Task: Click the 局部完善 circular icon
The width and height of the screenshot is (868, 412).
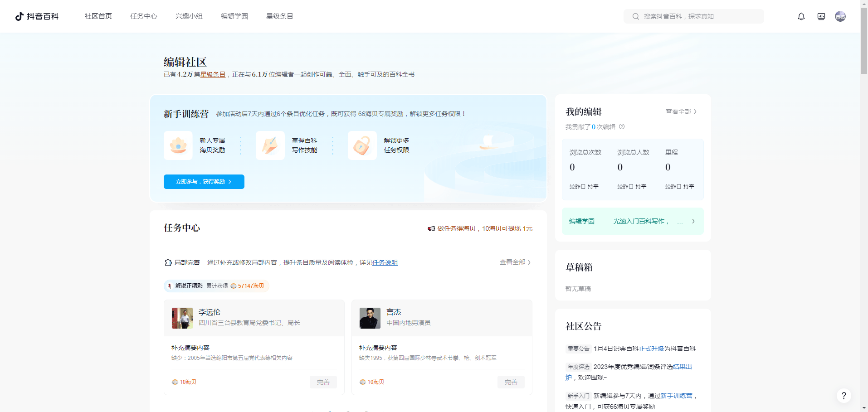Action: [168, 262]
